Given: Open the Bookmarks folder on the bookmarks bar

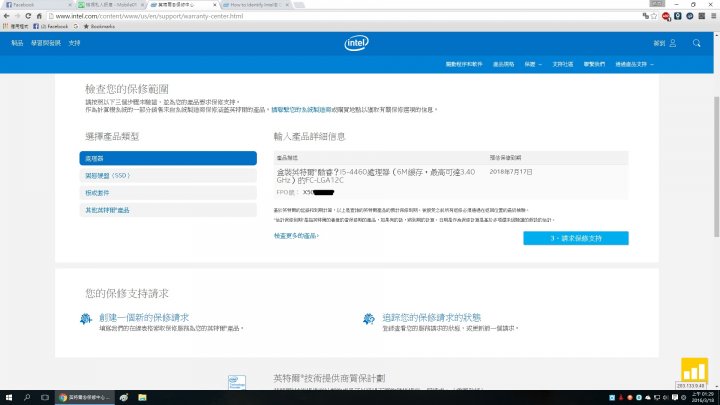Looking at the screenshot, I should tap(99, 27).
